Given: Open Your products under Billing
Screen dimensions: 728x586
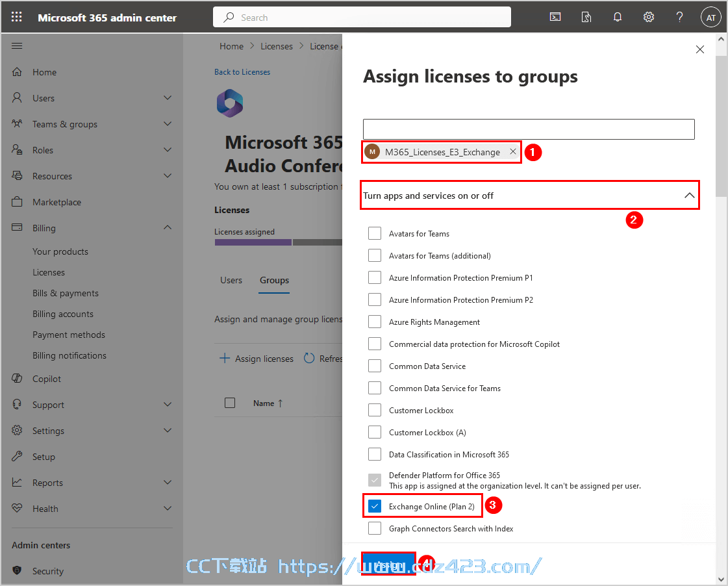Looking at the screenshot, I should point(60,251).
